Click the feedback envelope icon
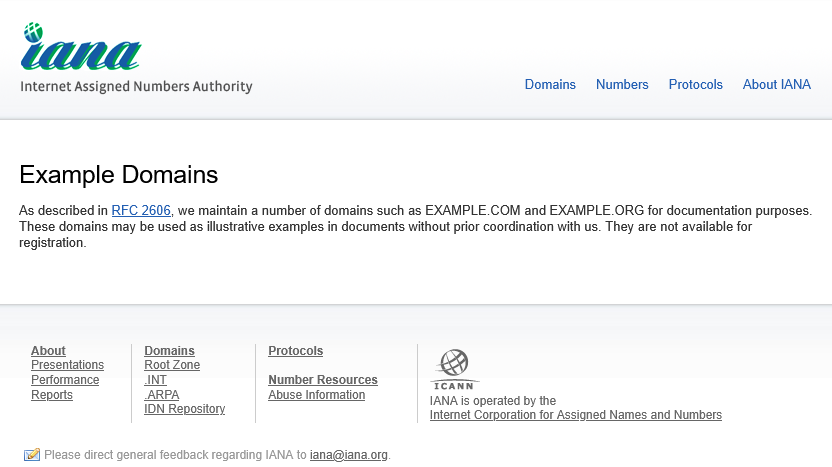This screenshot has width=832, height=467. click(x=32, y=455)
